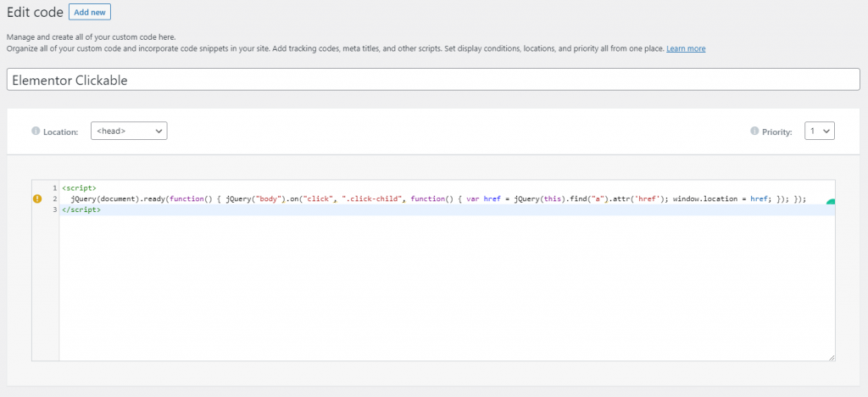Image resolution: width=868 pixels, height=397 pixels.
Task: Click the 'Location:' label text
Action: point(60,131)
